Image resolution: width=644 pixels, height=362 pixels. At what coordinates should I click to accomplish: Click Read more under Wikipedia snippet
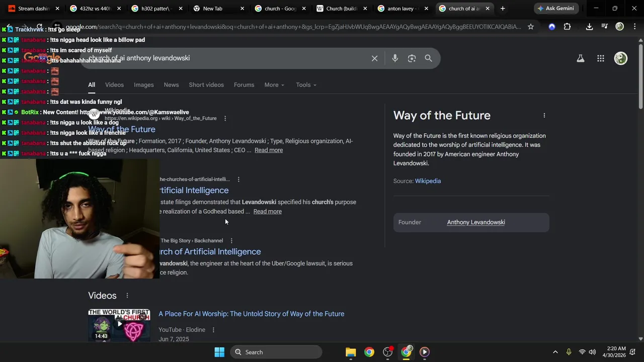(269, 150)
